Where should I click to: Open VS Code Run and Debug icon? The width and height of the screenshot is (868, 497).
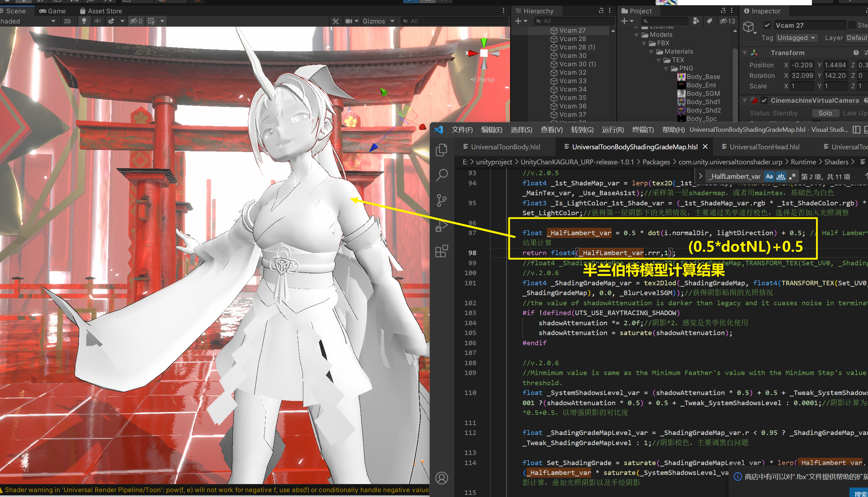pyautogui.click(x=441, y=226)
